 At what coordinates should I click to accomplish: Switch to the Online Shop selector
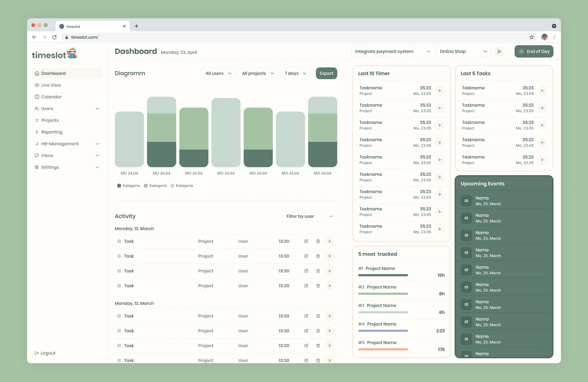pyautogui.click(x=464, y=51)
